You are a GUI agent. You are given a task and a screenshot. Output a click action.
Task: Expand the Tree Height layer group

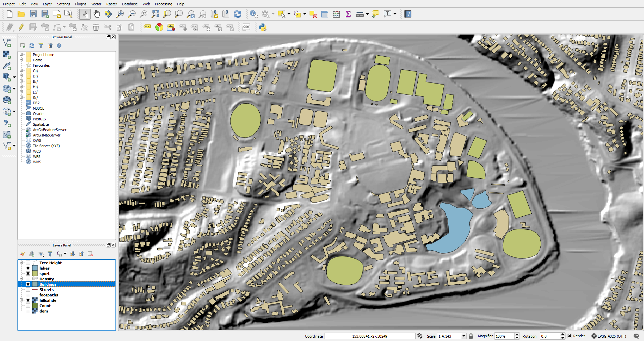pyautogui.click(x=21, y=263)
